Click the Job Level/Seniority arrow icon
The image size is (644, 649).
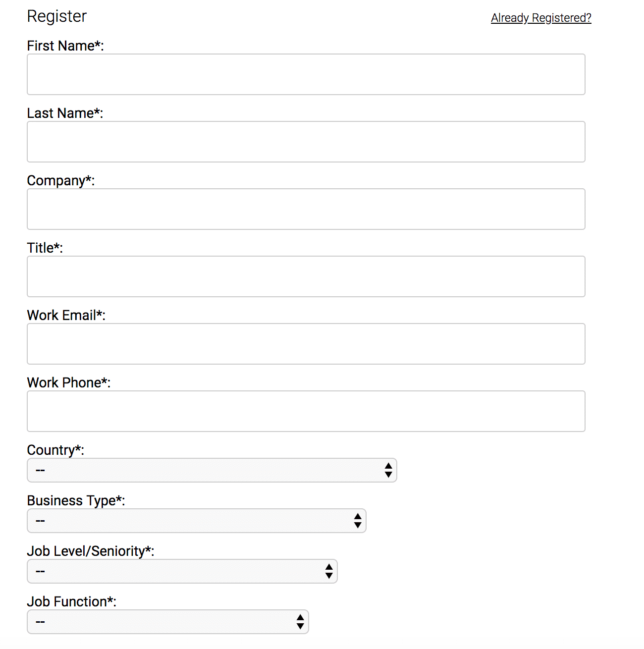click(x=329, y=571)
